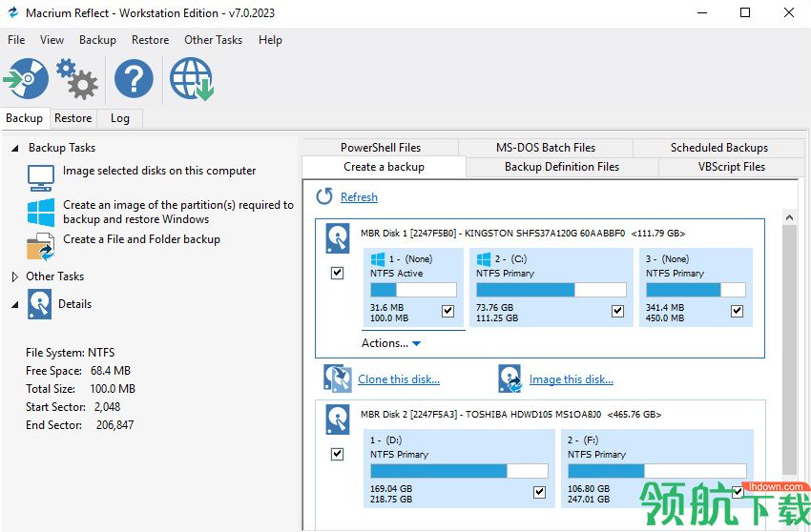Uncheck the D: partition checkbox
The height and width of the screenshot is (532, 811).
click(539, 492)
